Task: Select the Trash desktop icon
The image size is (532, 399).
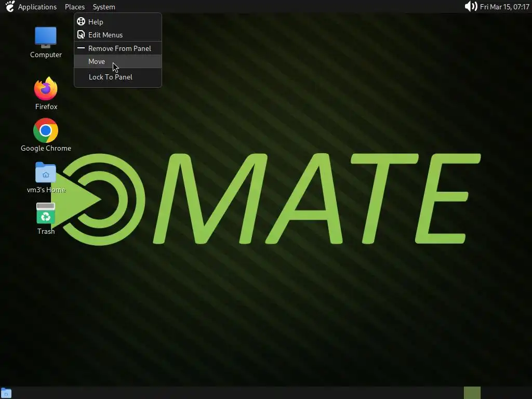Action: pos(46,214)
